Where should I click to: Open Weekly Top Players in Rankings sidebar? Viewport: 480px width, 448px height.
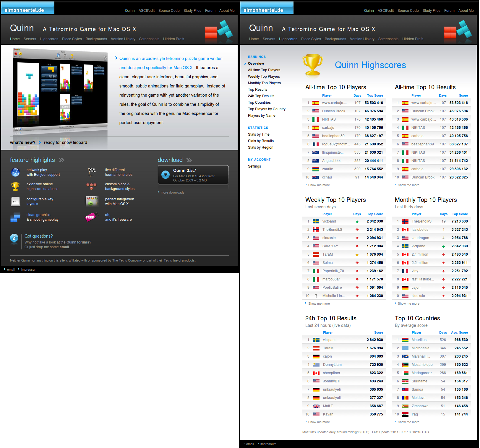(264, 77)
